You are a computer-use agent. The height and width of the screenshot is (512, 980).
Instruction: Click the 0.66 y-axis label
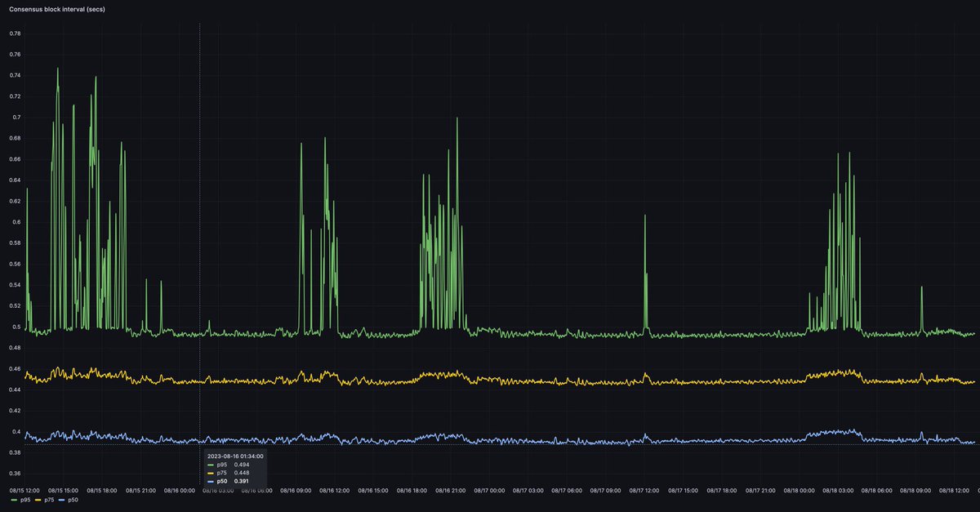[15, 159]
